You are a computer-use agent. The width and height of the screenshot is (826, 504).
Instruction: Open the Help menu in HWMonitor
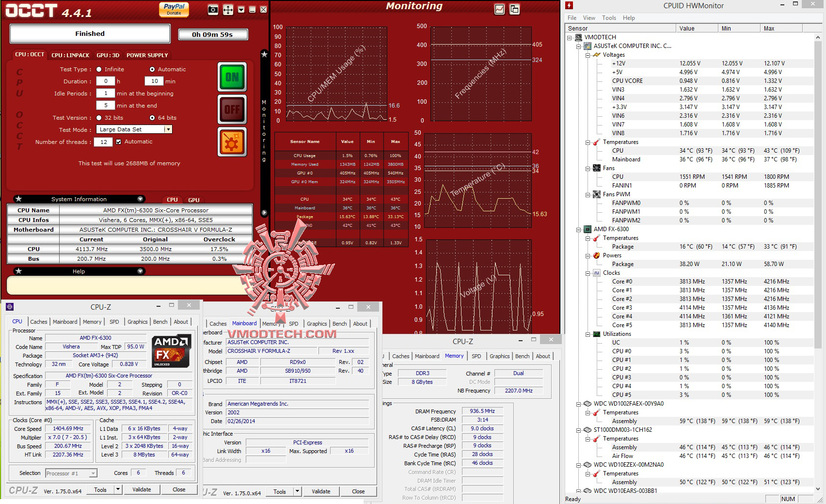pyautogui.click(x=629, y=18)
